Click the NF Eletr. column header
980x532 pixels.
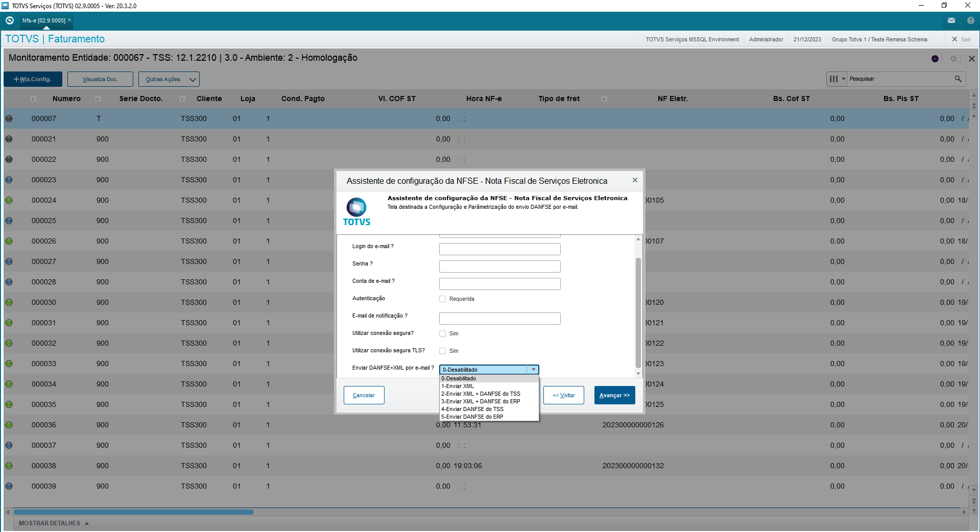[x=673, y=99]
